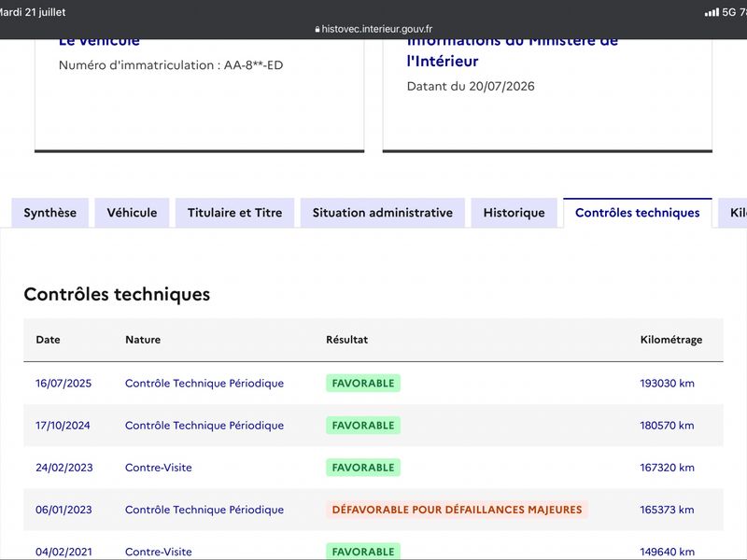Tap the 5G network indicator
Screen dimensions: 747x560
[x=729, y=12]
